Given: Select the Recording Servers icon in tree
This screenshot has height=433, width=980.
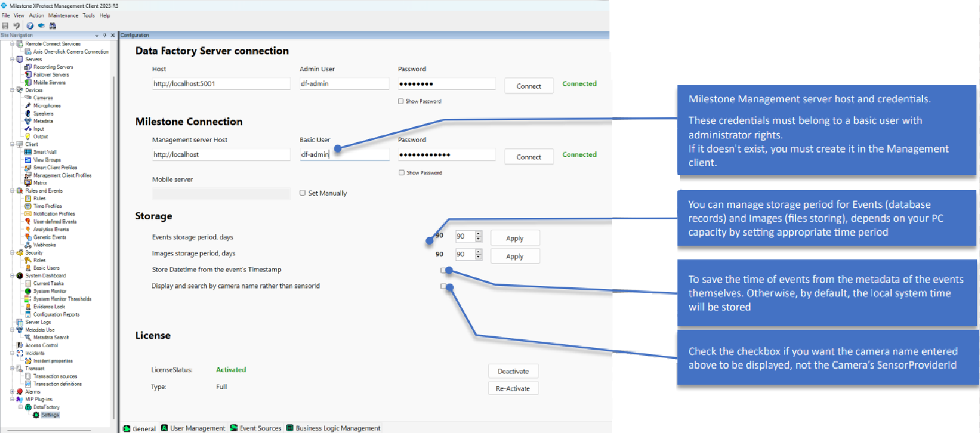Looking at the screenshot, I should 28,67.
